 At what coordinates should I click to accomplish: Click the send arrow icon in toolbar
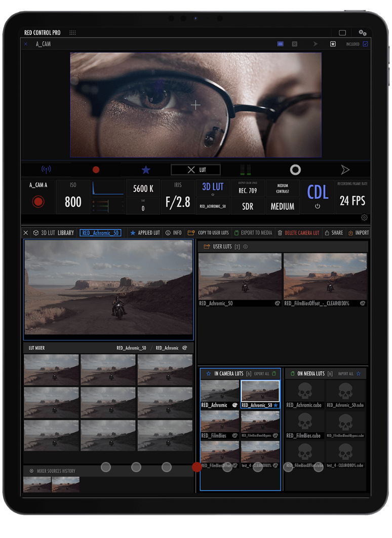(x=345, y=170)
